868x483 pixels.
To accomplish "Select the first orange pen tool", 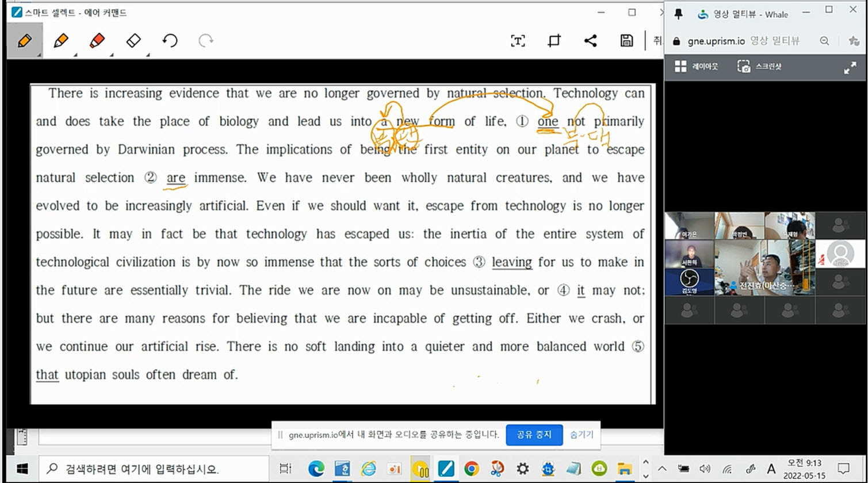I will click(24, 41).
